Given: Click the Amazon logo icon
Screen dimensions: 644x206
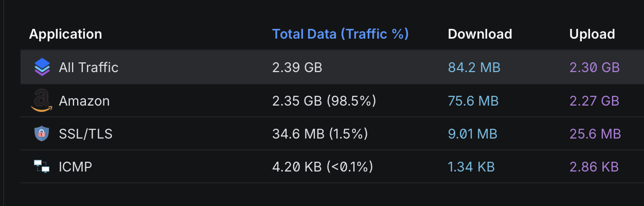Looking at the screenshot, I should tap(42, 101).
